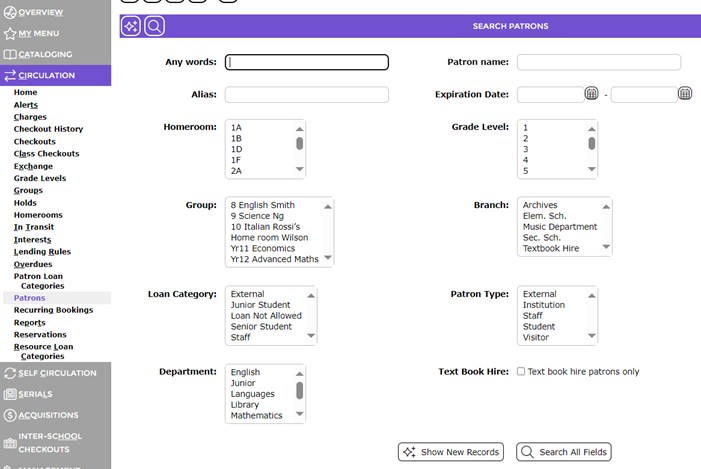Focus the Patron name input field
The height and width of the screenshot is (469, 701).
click(599, 62)
